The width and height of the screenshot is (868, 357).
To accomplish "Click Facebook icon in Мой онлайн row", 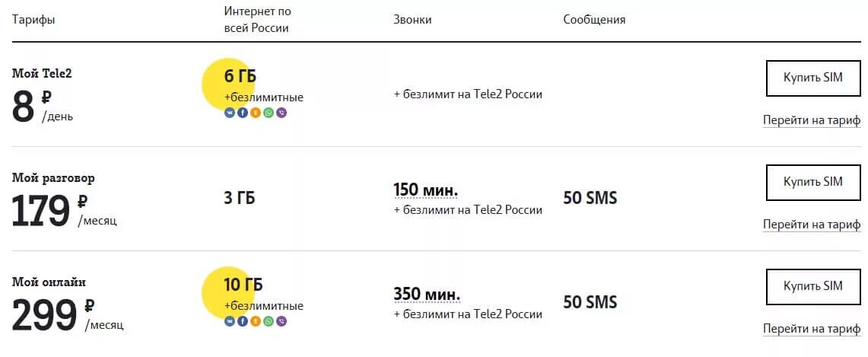I will (x=243, y=321).
